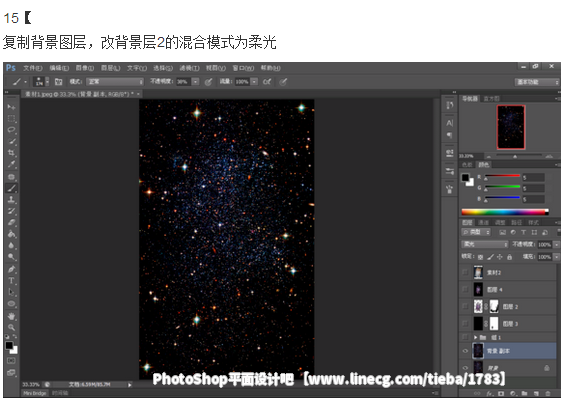
Task: Select the Crop tool
Action: tap(11, 153)
